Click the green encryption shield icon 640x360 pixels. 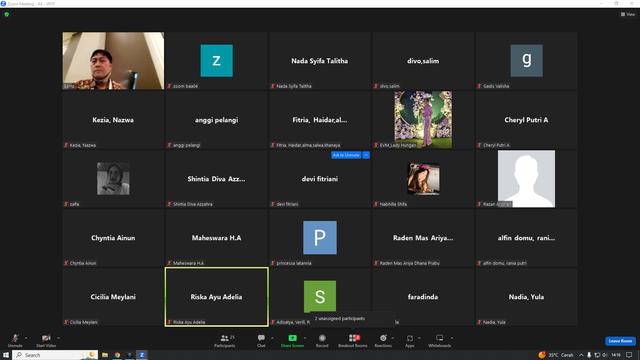coord(7,14)
